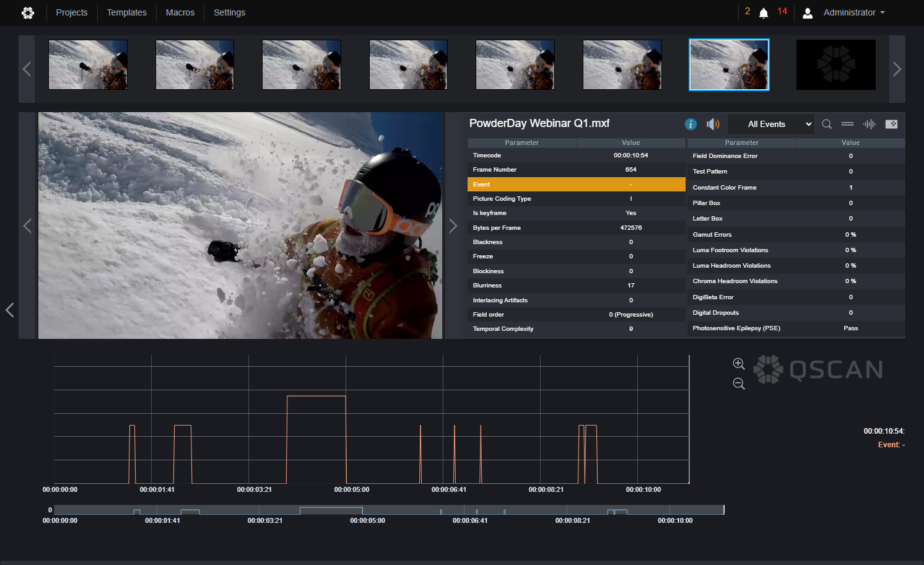Zoom out on the event graph
Image resolution: width=924 pixels, height=565 pixels.
(739, 383)
